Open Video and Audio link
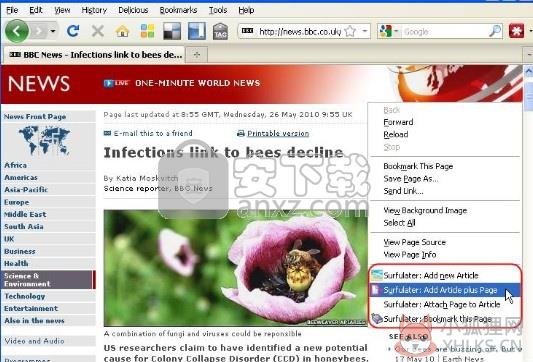 (34, 341)
